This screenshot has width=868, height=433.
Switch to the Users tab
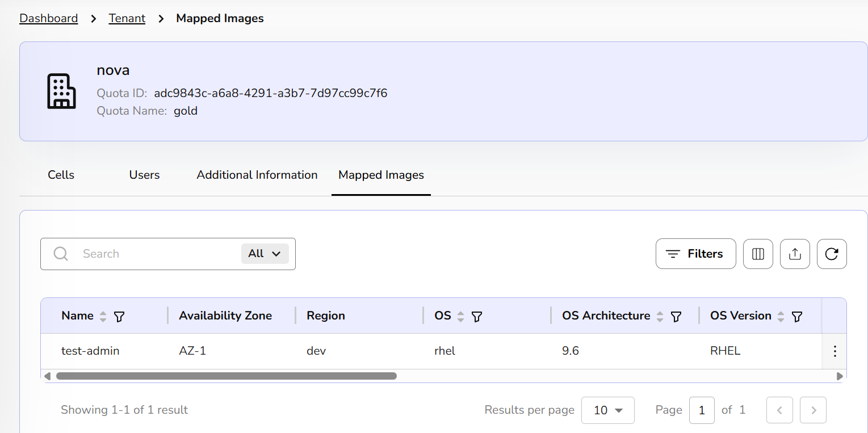(x=144, y=175)
